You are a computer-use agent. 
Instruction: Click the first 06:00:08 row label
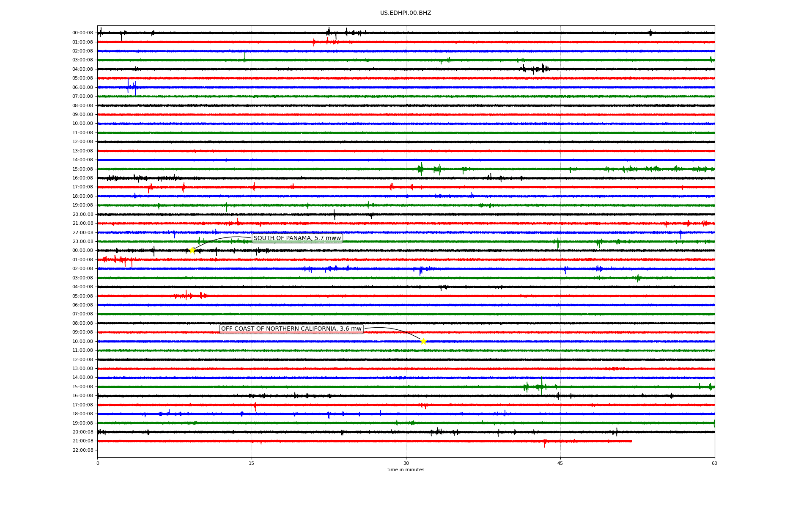pos(82,87)
